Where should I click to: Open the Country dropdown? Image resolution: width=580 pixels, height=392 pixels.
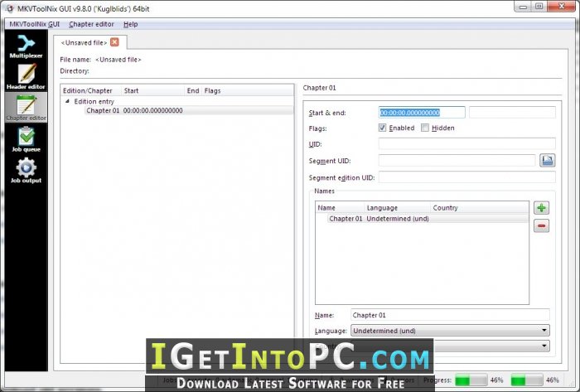(x=450, y=346)
